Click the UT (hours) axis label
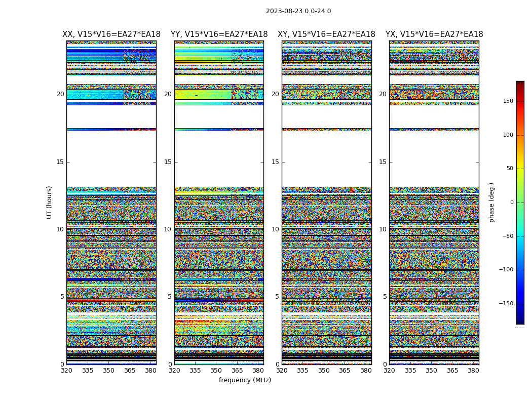This screenshot has height=405, width=532. point(49,202)
